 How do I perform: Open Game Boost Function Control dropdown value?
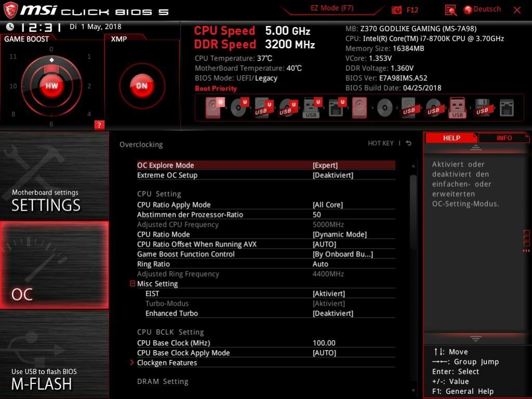pyautogui.click(x=343, y=254)
